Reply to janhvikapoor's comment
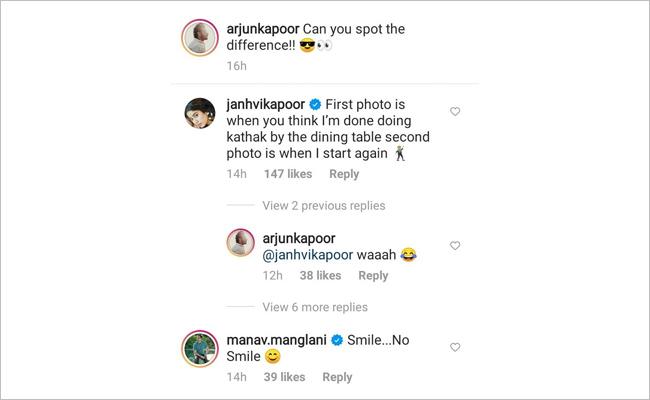Image resolution: width=650 pixels, height=400 pixels. pyautogui.click(x=344, y=174)
